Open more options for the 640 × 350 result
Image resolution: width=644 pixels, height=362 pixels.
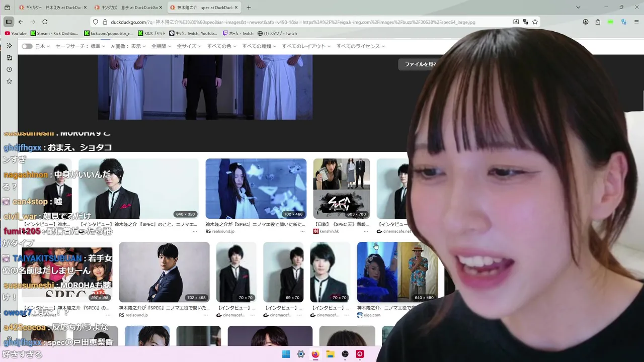coord(195,231)
